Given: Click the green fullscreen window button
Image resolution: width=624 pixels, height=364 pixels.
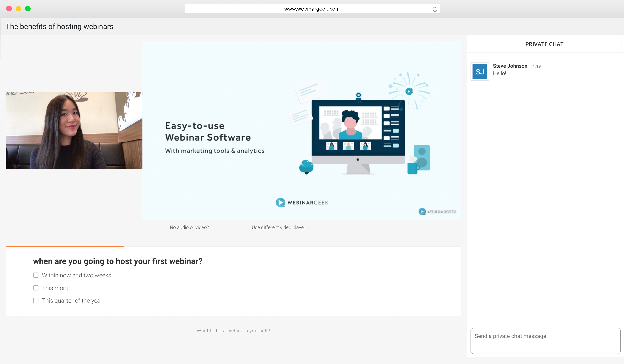Looking at the screenshot, I should point(28,9).
